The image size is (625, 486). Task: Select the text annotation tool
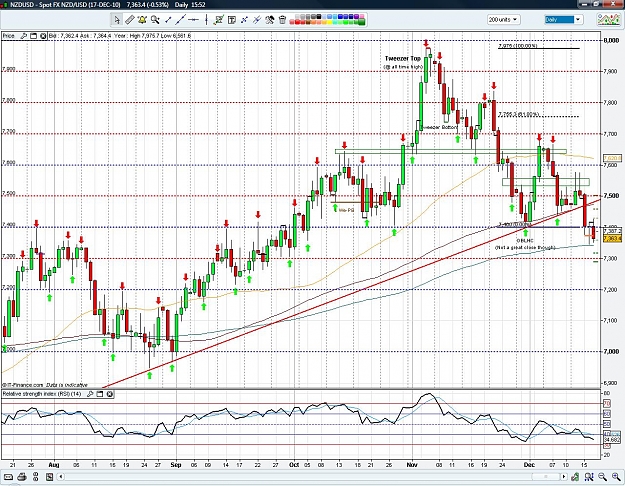232,20
